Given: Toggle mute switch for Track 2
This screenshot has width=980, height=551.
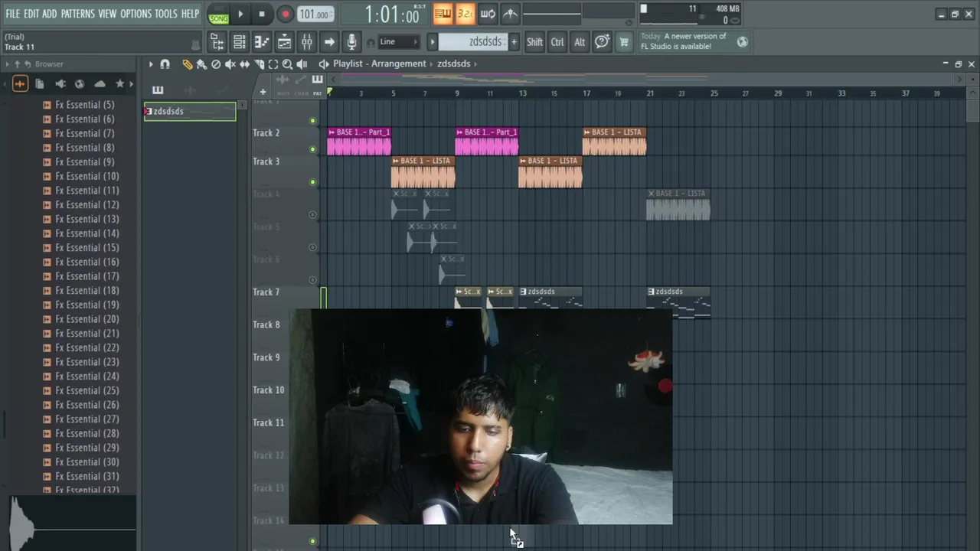Looking at the screenshot, I should point(312,149).
